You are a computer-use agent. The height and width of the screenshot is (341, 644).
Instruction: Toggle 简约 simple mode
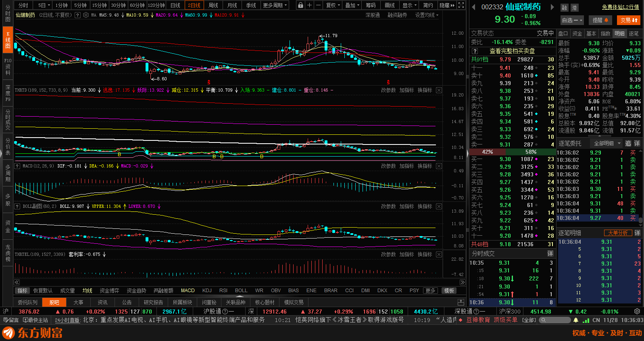[428, 5]
